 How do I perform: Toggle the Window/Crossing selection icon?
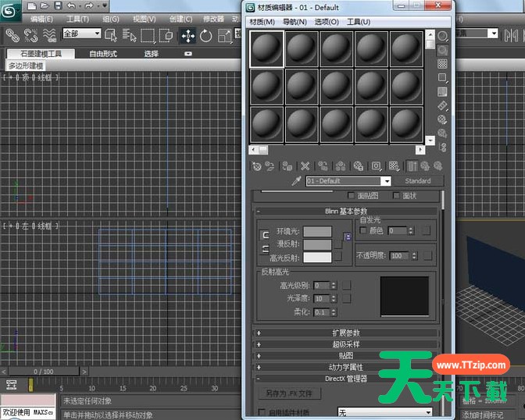tap(166, 35)
